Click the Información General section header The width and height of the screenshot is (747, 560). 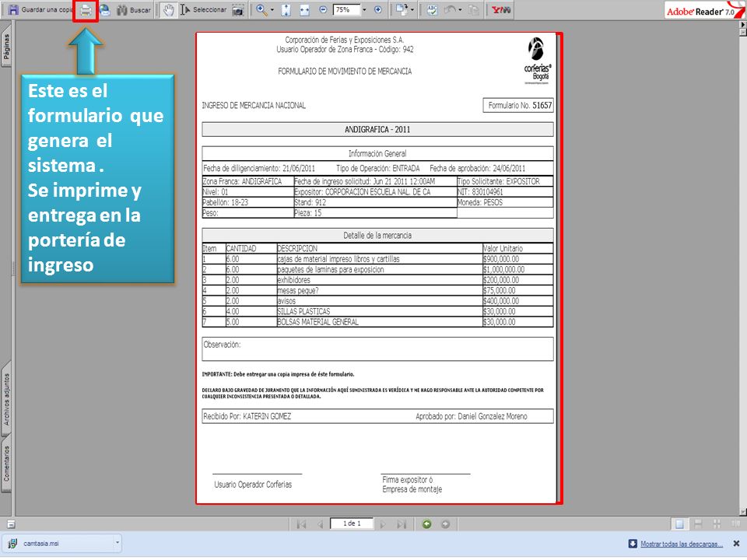pos(377,153)
